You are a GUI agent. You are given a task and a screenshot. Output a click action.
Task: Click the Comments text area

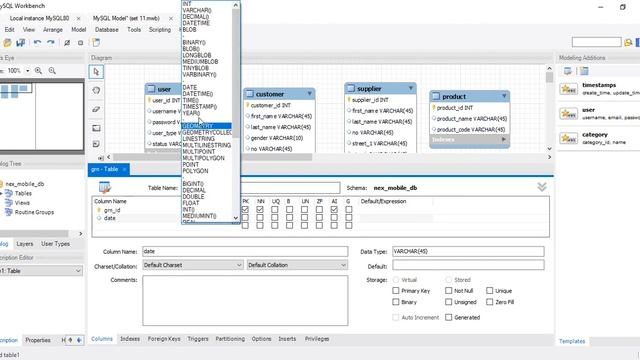(x=245, y=300)
